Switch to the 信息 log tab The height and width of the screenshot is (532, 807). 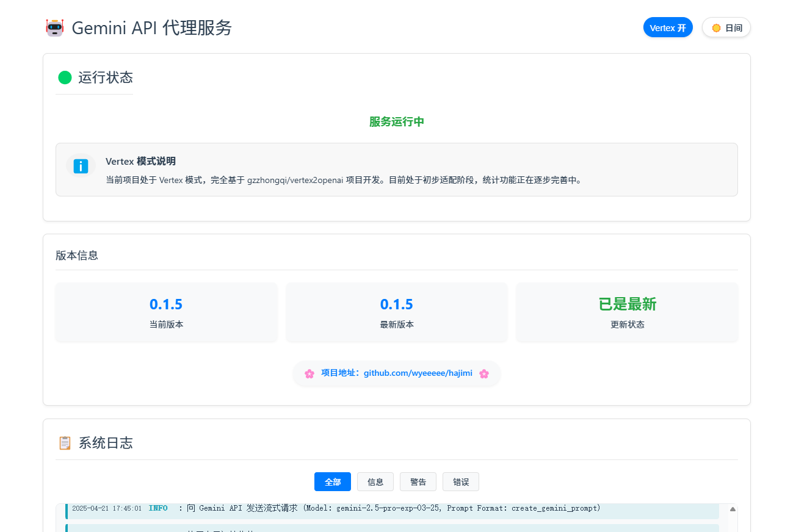click(x=375, y=481)
